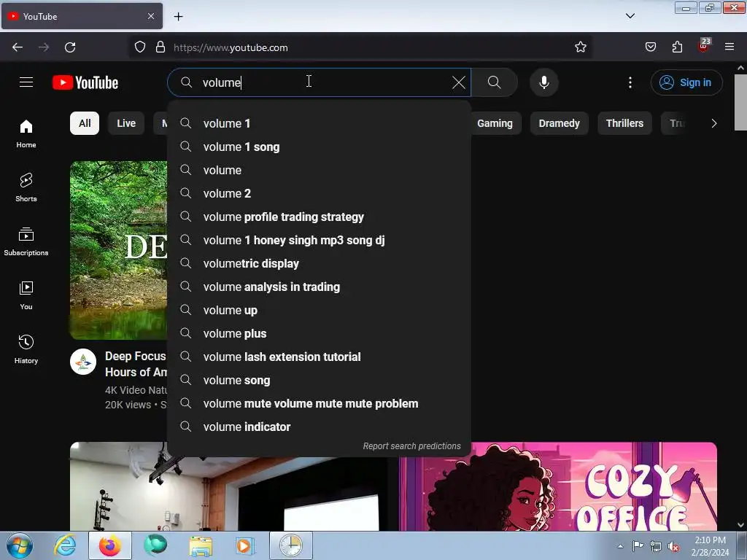Click the red extension badge showing 23
747x560 pixels.
pos(704,45)
